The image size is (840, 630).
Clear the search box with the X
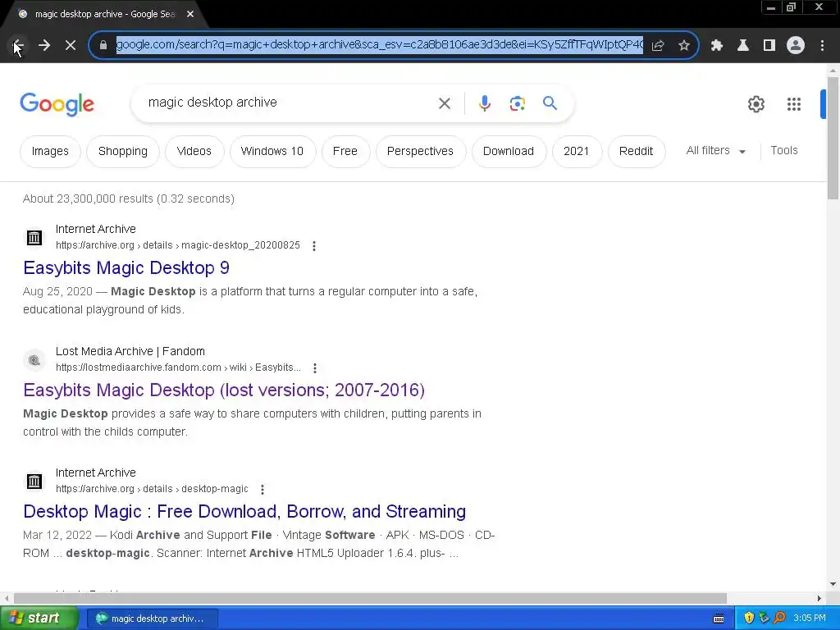[x=445, y=103]
